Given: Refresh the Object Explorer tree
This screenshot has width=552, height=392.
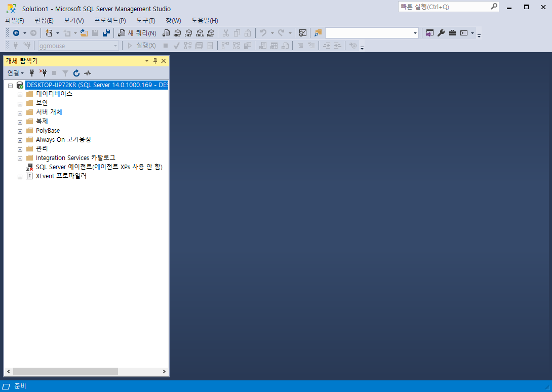Looking at the screenshot, I should coord(76,73).
